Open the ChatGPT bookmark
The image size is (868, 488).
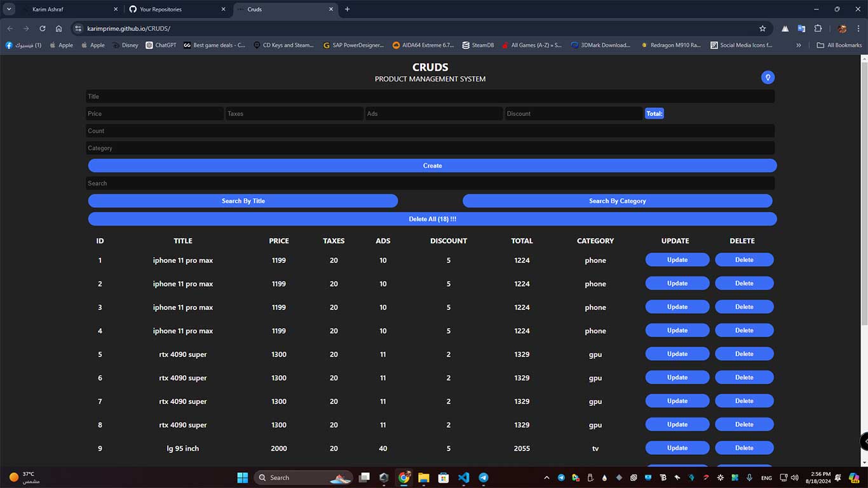click(161, 45)
